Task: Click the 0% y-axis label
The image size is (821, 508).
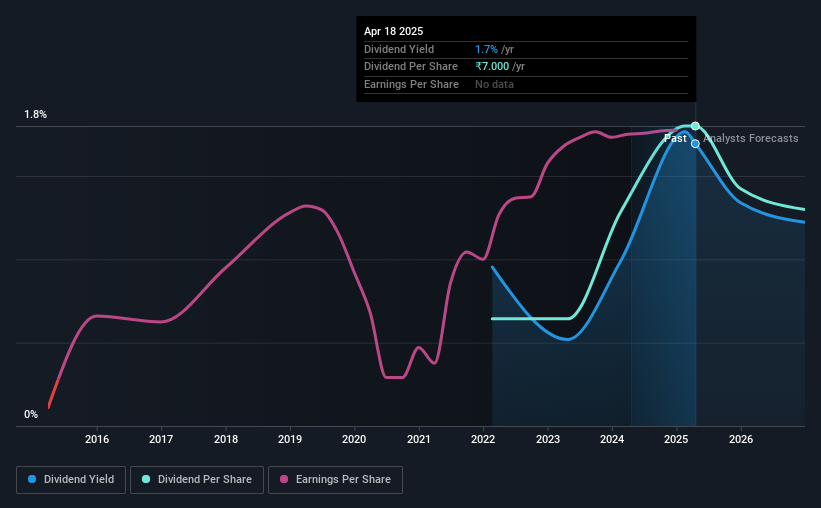Action: (x=31, y=414)
